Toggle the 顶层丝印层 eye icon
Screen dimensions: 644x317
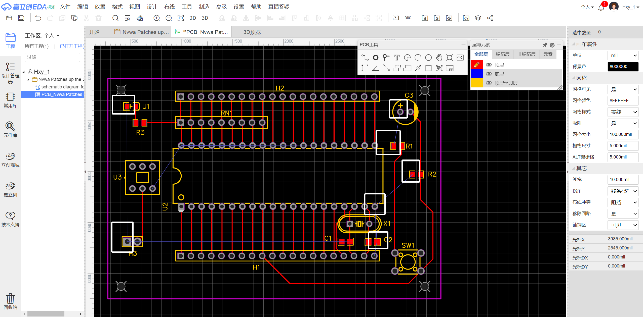489,83
